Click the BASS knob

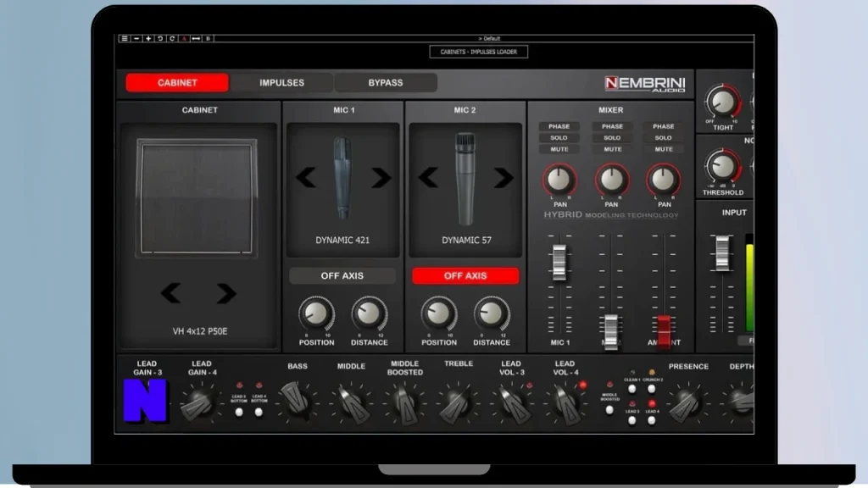(296, 402)
